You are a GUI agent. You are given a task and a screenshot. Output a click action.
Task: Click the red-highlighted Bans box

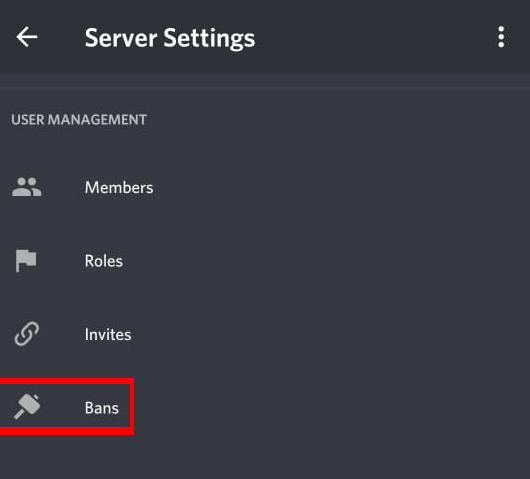(66, 407)
